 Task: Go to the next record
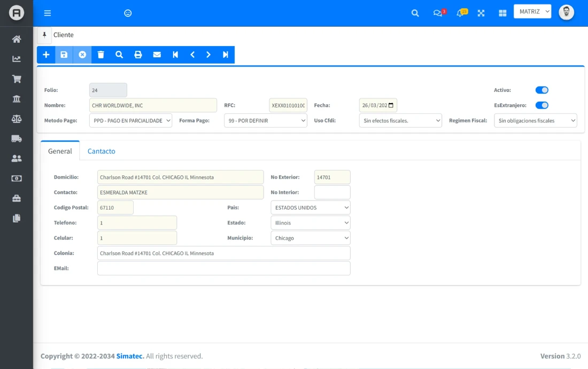[x=208, y=55]
